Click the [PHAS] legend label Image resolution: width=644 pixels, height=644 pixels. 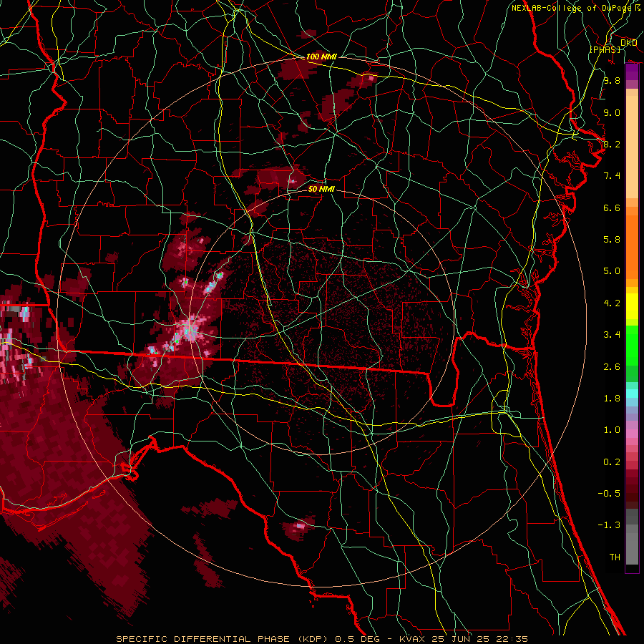605,49
